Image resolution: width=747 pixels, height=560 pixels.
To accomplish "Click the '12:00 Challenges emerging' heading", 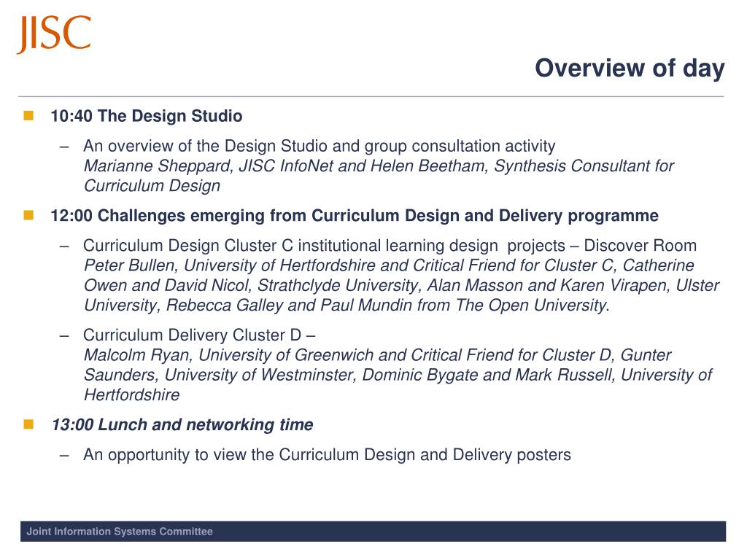I will (355, 216).
